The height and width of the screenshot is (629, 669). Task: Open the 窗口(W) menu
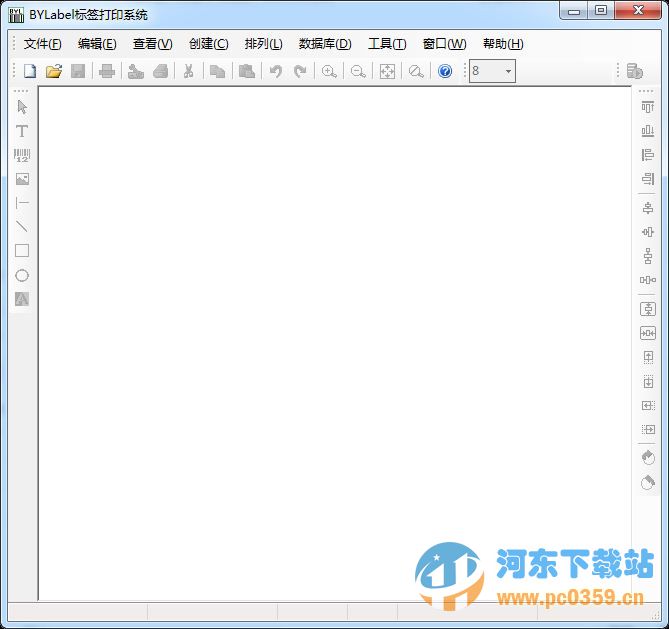pyautogui.click(x=444, y=44)
